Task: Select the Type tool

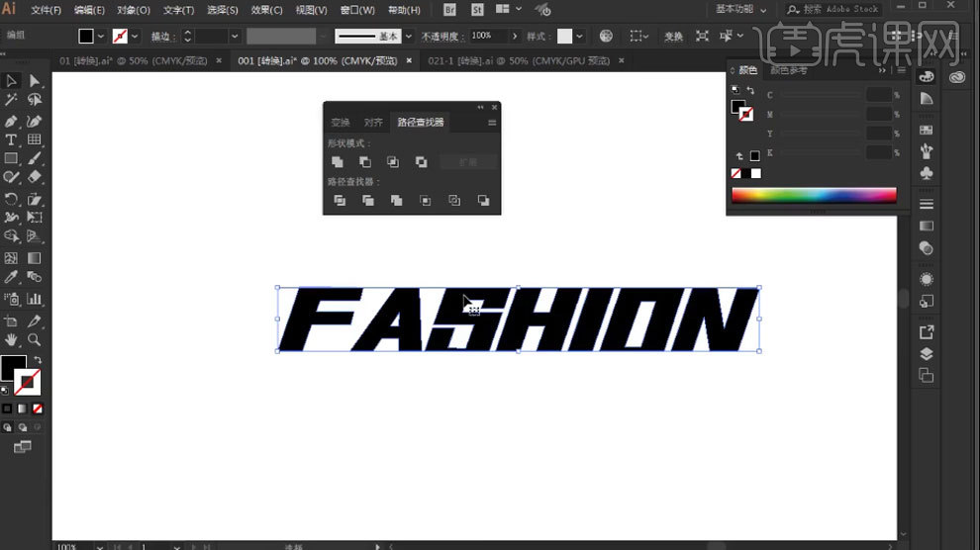Action: pyautogui.click(x=11, y=139)
